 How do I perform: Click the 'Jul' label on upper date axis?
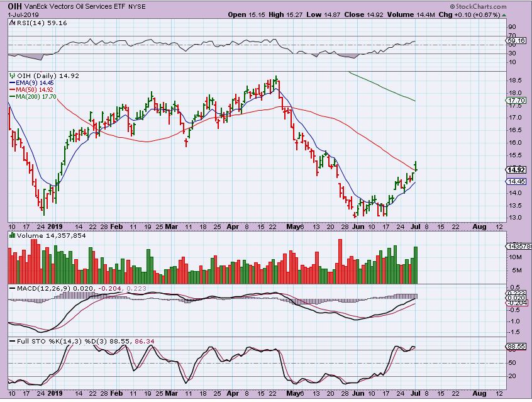coord(416,226)
